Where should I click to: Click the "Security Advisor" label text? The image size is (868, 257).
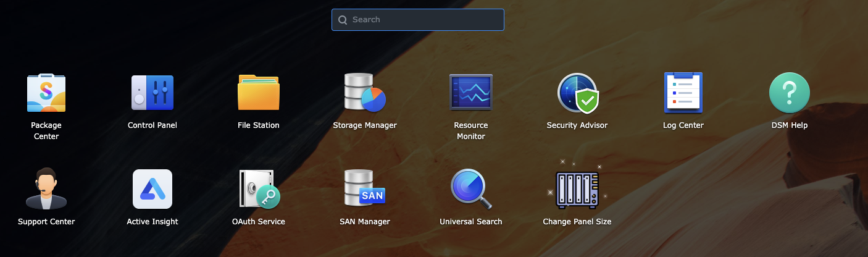click(577, 125)
